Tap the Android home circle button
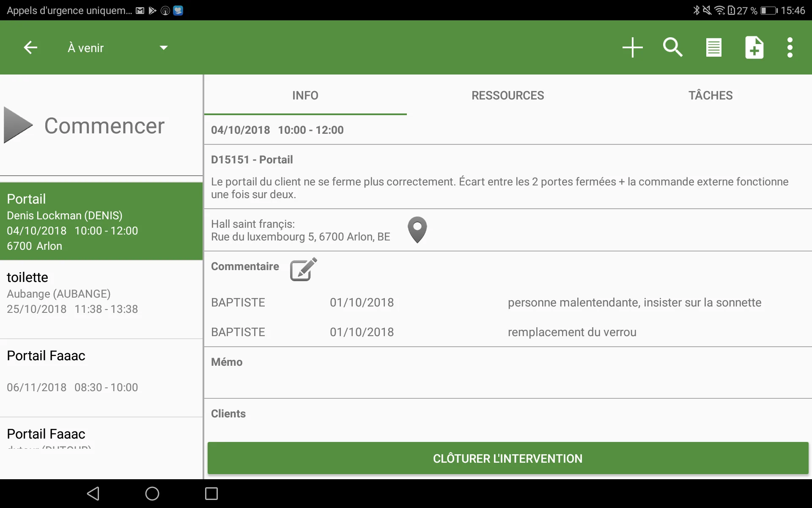 click(152, 494)
